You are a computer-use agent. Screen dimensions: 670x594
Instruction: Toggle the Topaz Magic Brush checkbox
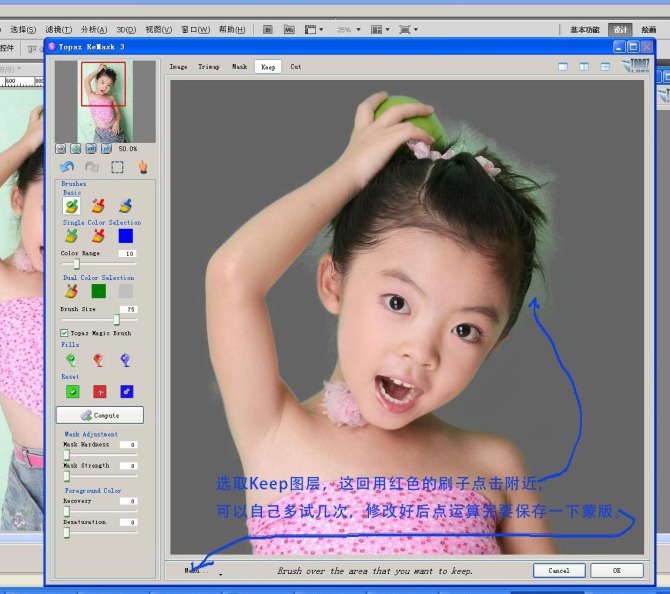click(x=65, y=333)
